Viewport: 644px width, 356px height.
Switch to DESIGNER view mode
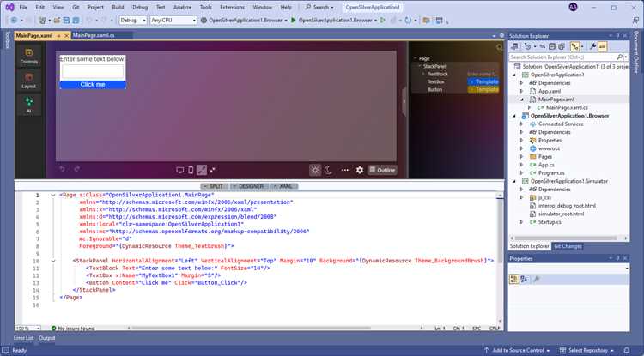click(249, 186)
